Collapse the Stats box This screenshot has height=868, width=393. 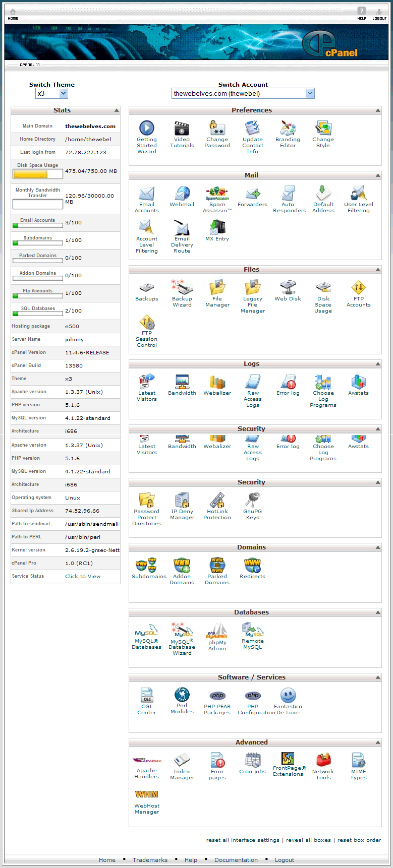pos(117,110)
